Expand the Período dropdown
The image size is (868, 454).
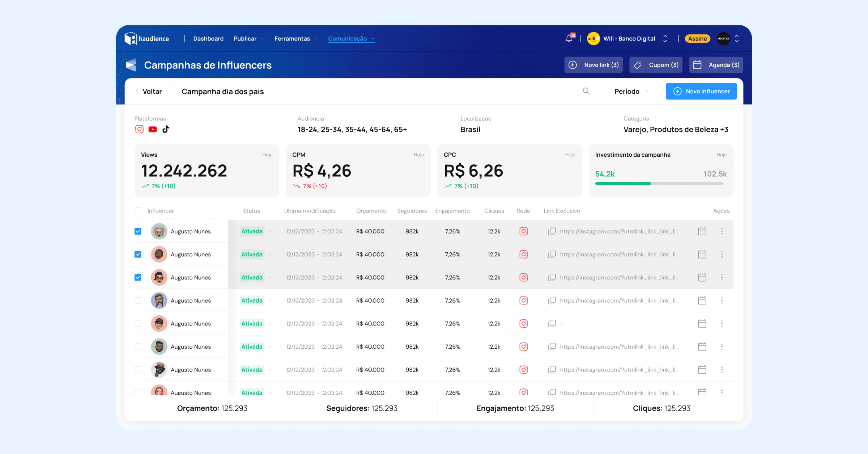point(631,92)
